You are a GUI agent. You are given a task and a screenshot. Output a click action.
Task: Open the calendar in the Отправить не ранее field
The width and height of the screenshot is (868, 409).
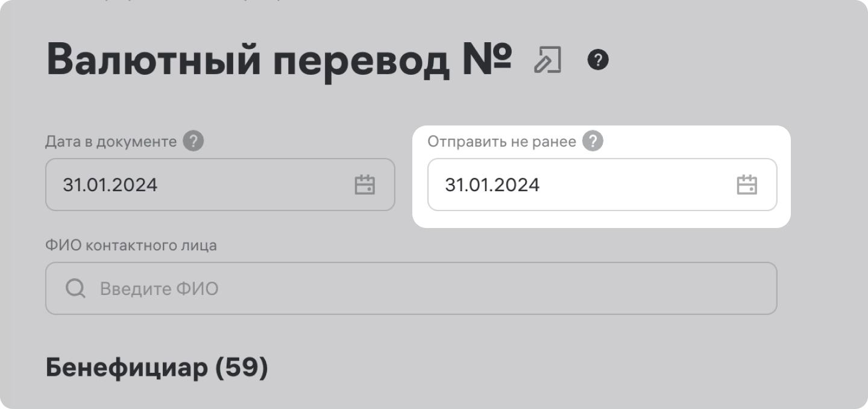pyautogui.click(x=747, y=185)
